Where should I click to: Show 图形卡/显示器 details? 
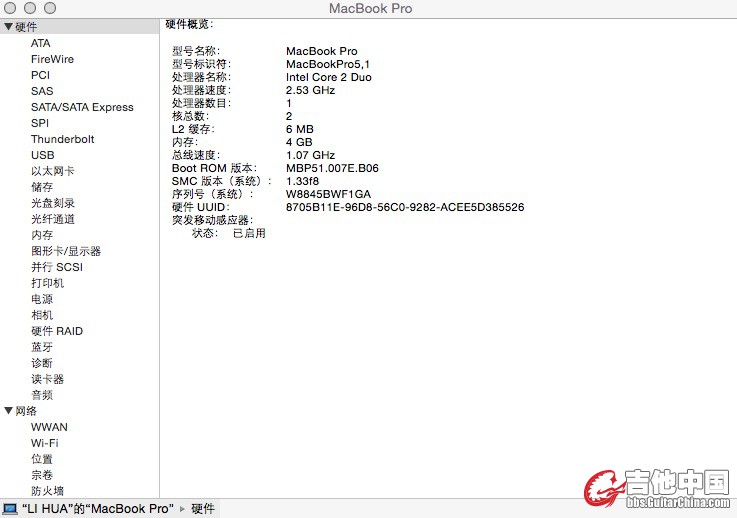pyautogui.click(x=65, y=251)
